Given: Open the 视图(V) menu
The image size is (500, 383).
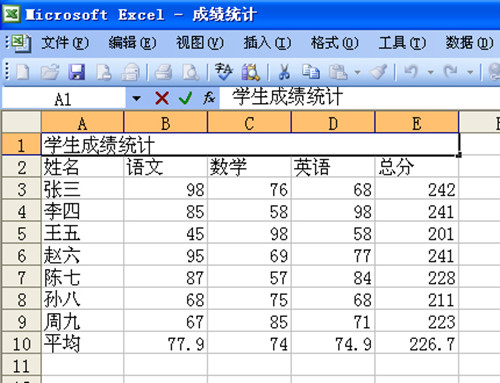Looking at the screenshot, I should 200,43.
